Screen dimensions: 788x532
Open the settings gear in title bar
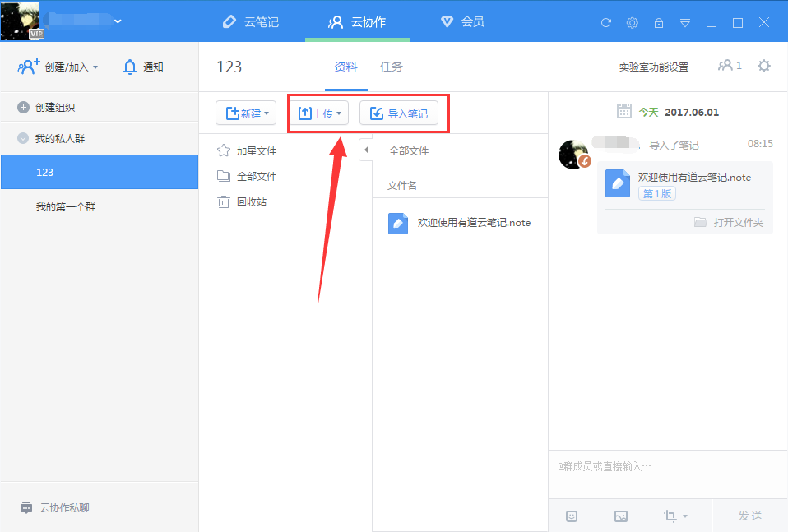632,23
